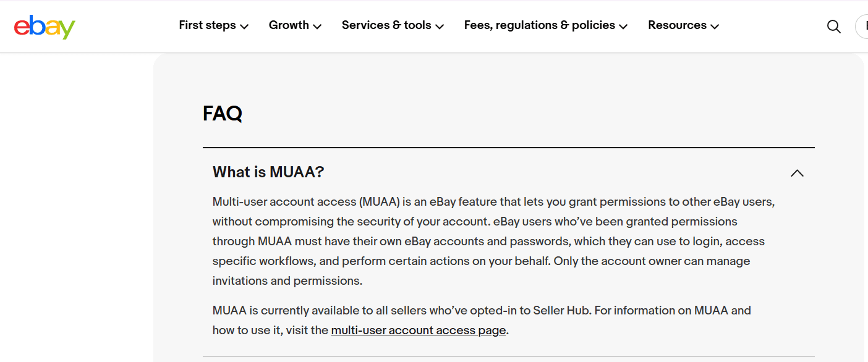Viewport: 868px width, 362px height.
Task: Open the First steps menu label
Action: click(x=207, y=25)
